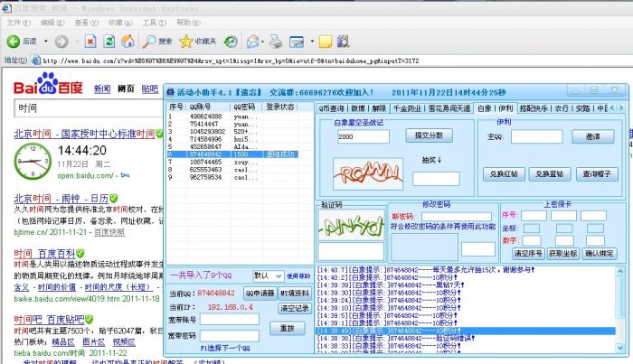Click the QQ申请器 button
Viewport: 633px width, 364px height.
coord(260,294)
